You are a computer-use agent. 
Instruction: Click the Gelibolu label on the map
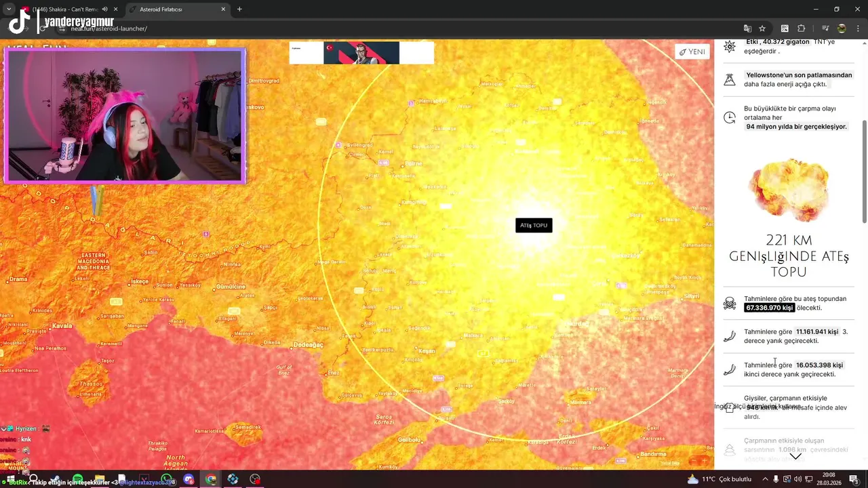coord(409,440)
